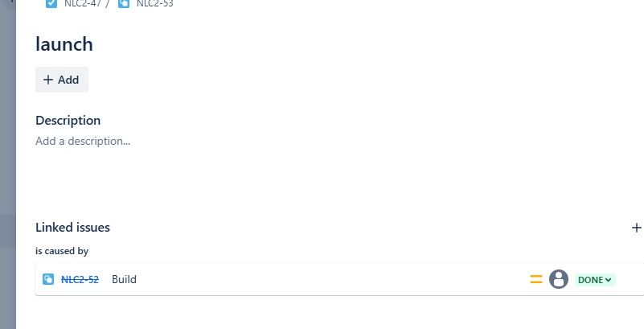The image size is (644, 329).
Task: Click the unassigned avatar icon on NLC2-52
Action: pos(559,279)
